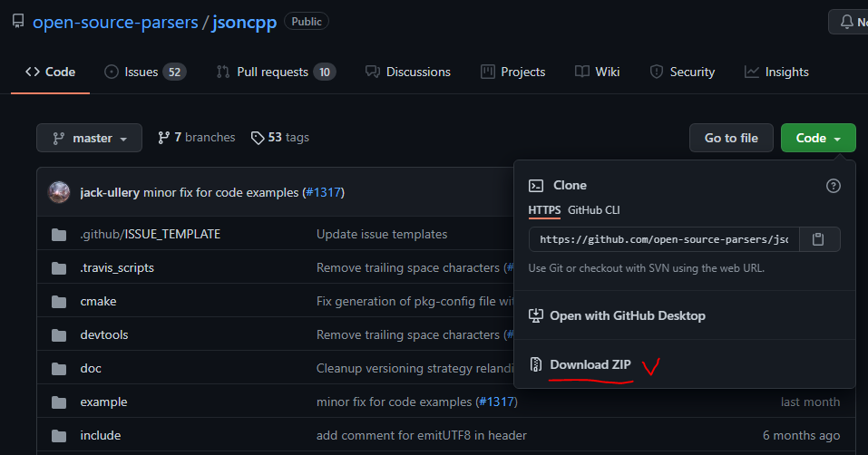The image size is (868, 455).
Task: Open the Issues tab
Action: (145, 72)
